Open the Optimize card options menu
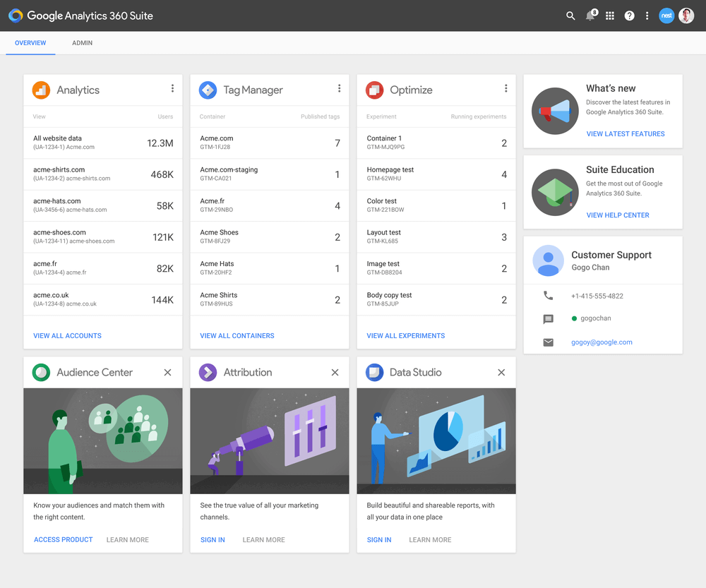This screenshot has width=706, height=588. click(x=506, y=88)
